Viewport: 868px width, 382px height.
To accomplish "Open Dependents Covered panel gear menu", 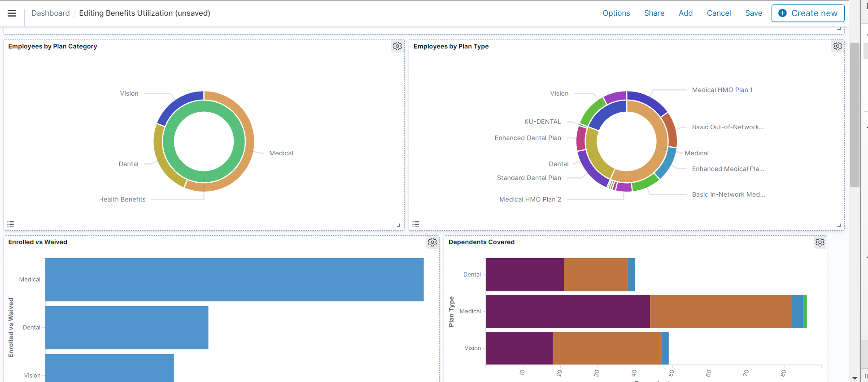I will click(820, 242).
